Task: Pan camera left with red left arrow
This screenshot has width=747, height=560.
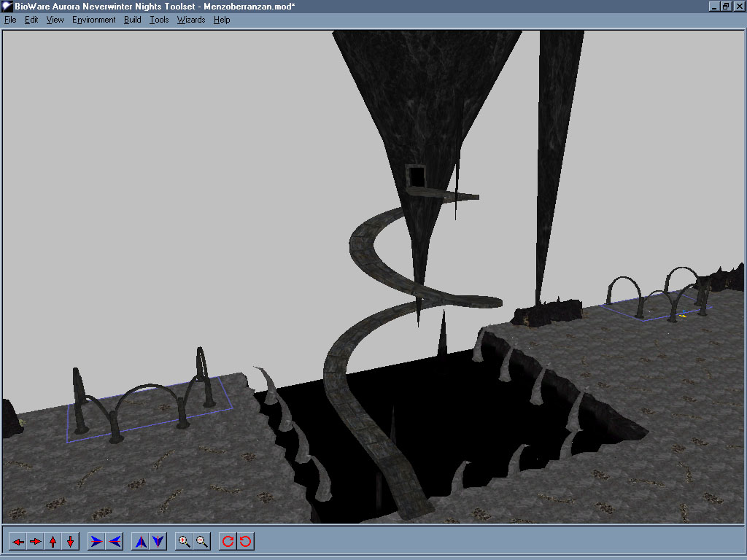Action: coord(18,542)
